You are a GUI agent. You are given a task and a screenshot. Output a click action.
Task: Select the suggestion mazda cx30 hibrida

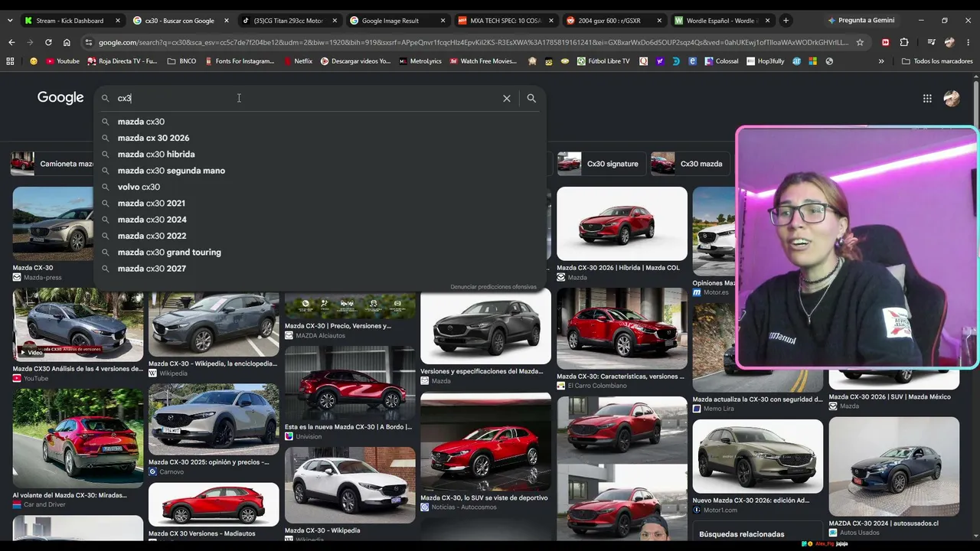click(320, 155)
